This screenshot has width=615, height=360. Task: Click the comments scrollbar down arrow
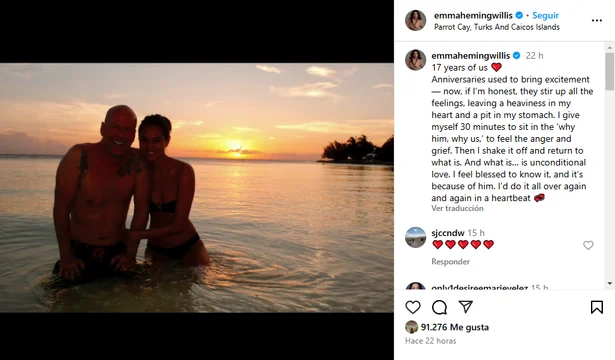(x=610, y=283)
